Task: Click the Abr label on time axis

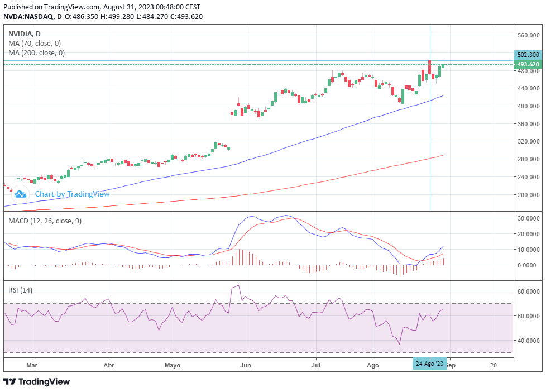Action: click(x=109, y=365)
